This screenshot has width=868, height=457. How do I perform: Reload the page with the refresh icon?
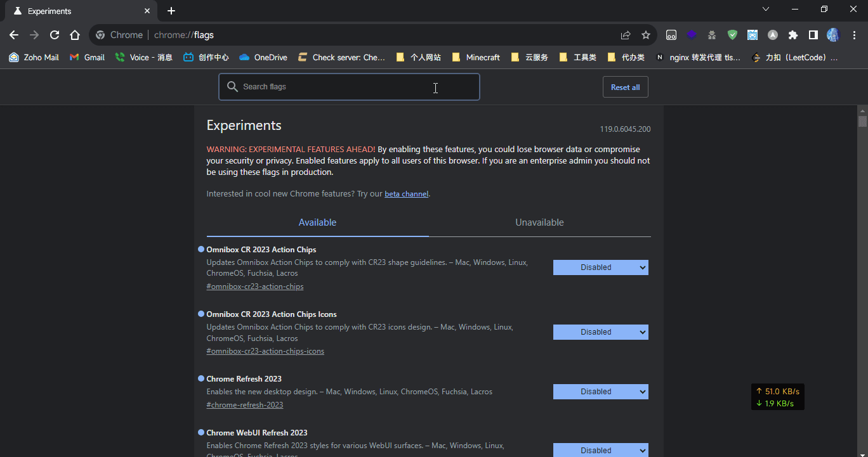click(x=55, y=35)
